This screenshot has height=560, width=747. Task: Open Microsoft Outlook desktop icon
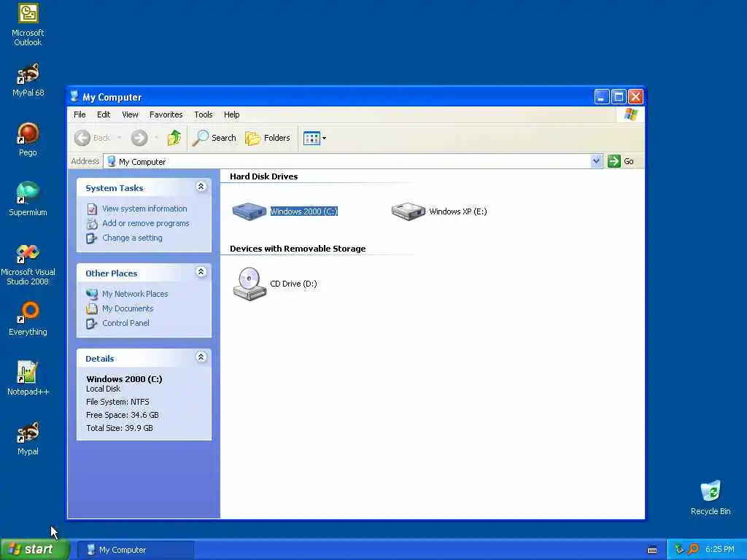(28, 25)
